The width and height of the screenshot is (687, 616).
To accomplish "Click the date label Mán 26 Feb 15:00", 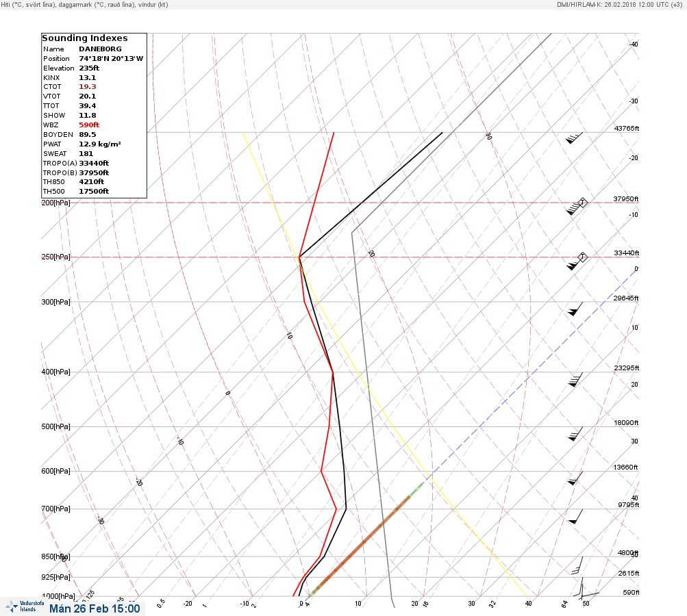I will coord(95,608).
